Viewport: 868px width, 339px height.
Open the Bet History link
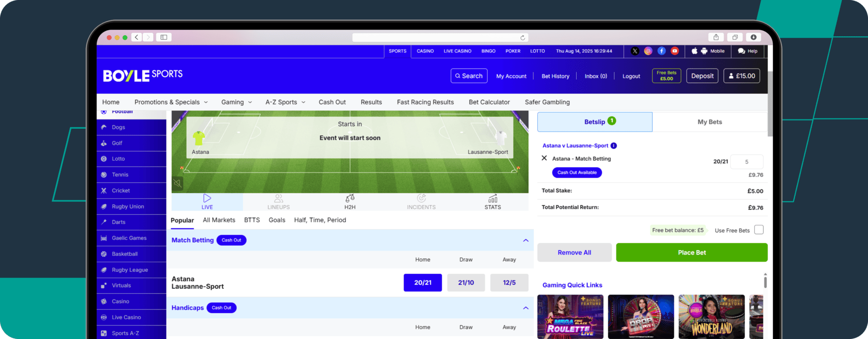[556, 76]
